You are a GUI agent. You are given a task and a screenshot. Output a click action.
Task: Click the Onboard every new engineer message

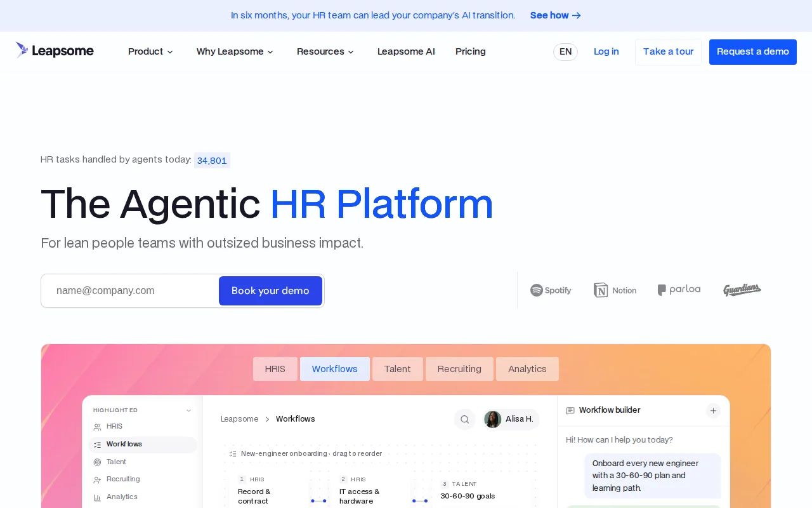[653, 476]
